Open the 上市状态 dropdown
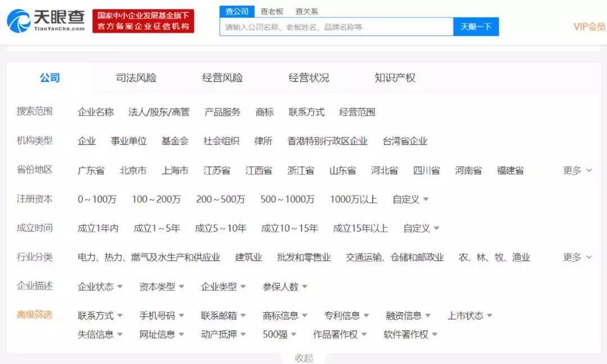Viewport: 607px width, 364px height. [x=470, y=316]
